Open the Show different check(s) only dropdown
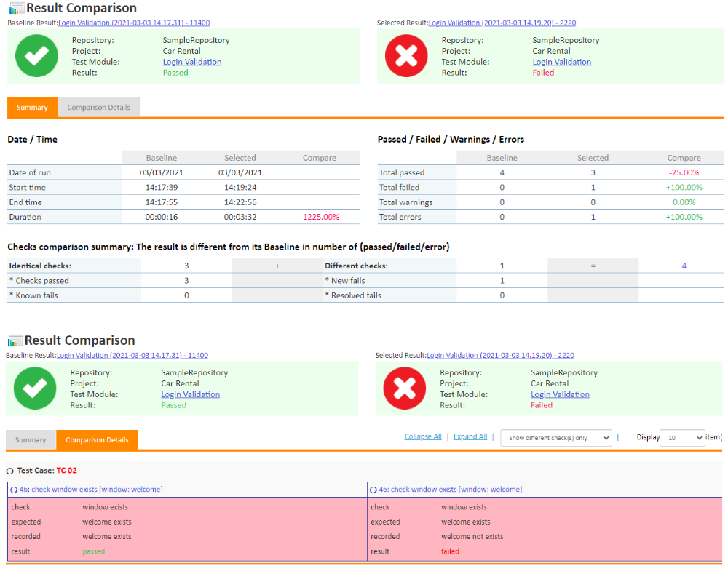This screenshot has height=582, width=728. tap(555, 438)
